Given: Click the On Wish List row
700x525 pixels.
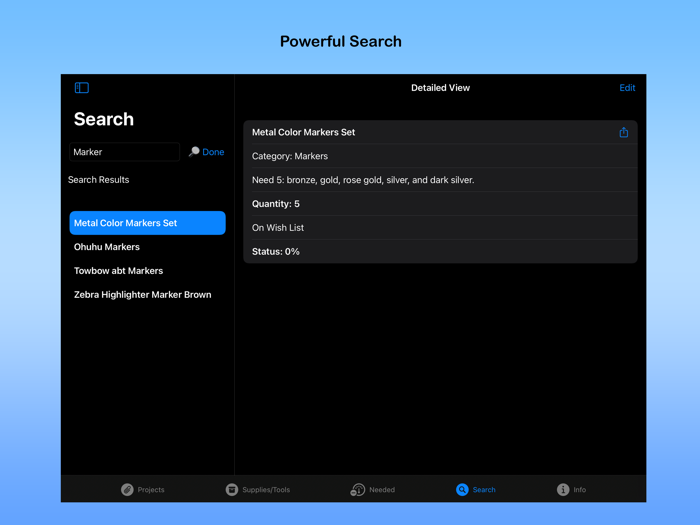Looking at the screenshot, I should coord(440,228).
